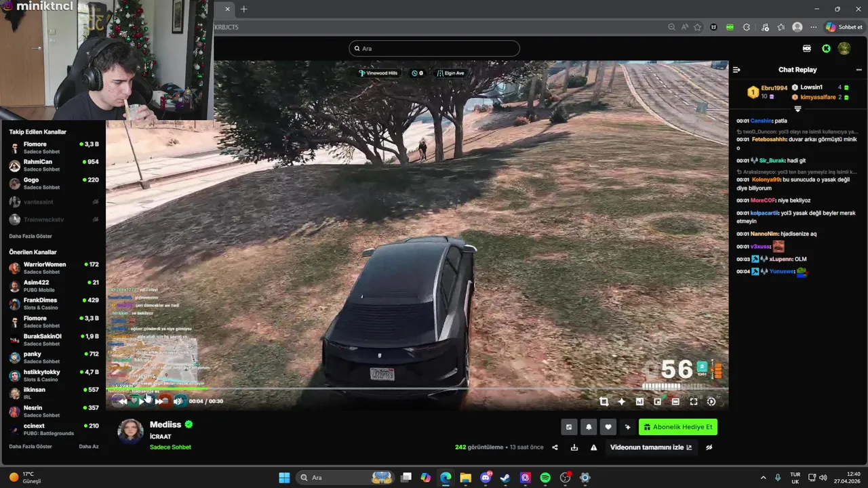The height and width of the screenshot is (488, 868).
Task: Expand the gifters leaderboard arrow
Action: (797, 109)
